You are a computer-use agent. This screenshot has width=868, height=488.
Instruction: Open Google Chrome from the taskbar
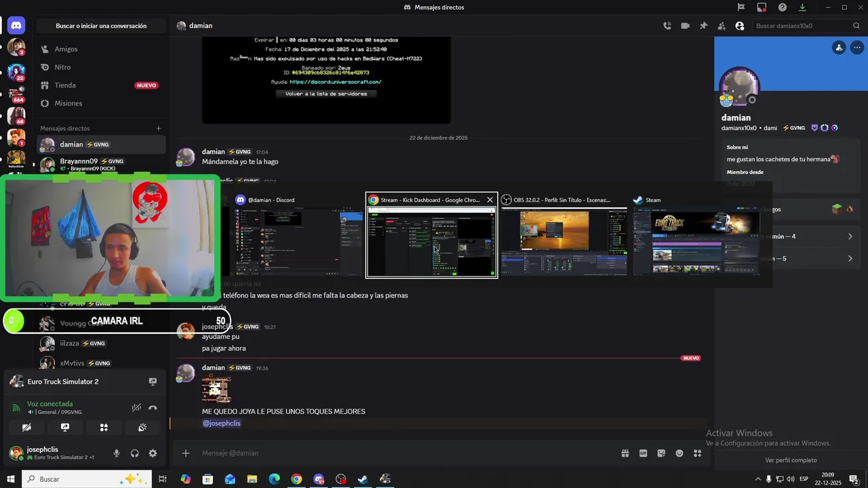296,479
